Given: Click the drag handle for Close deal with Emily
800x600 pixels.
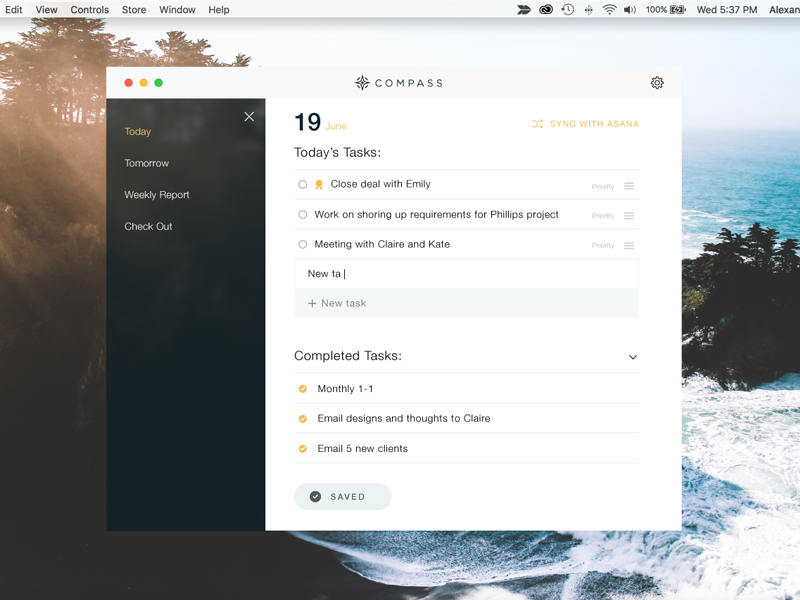Looking at the screenshot, I should click(x=629, y=186).
